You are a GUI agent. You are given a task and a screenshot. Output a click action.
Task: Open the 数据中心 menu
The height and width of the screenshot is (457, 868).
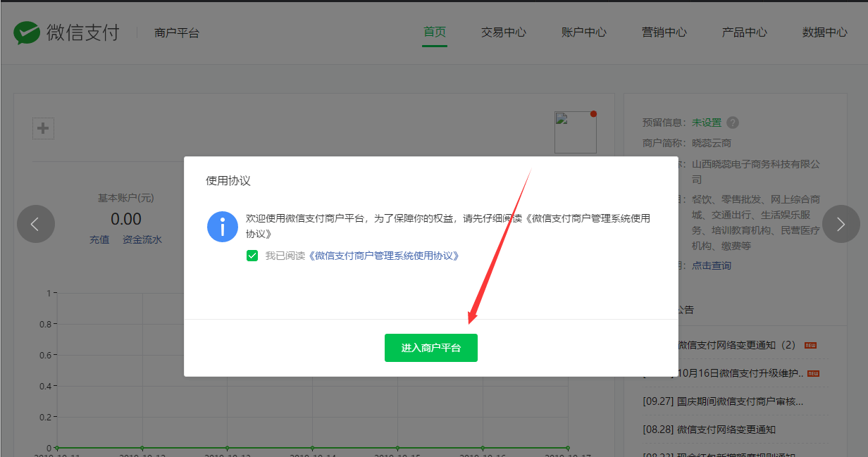(825, 32)
